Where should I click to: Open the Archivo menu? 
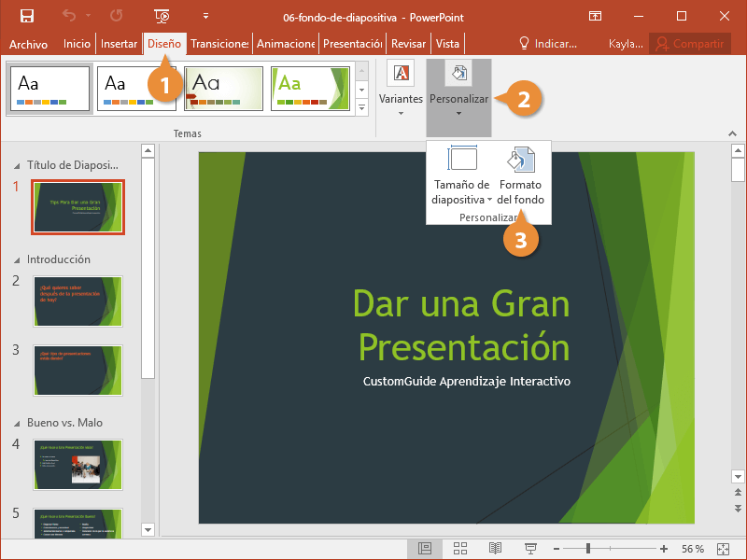coord(28,44)
